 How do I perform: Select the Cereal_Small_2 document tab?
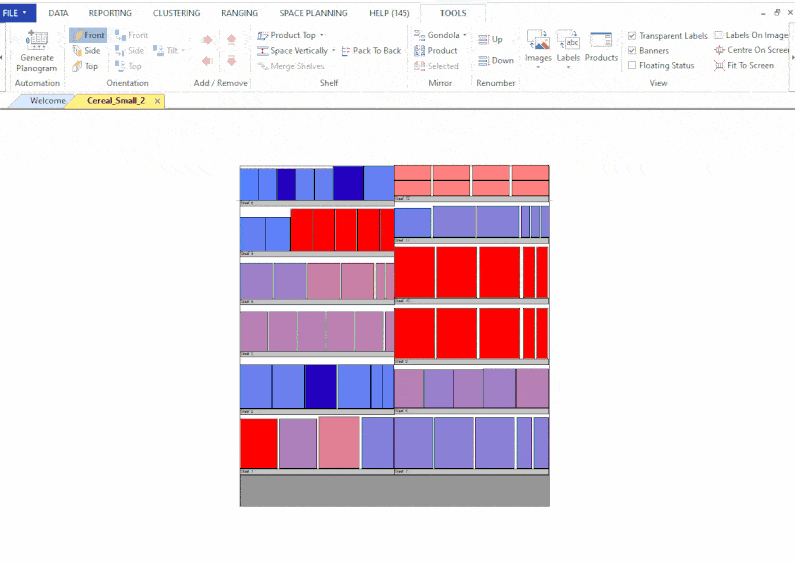click(x=116, y=100)
